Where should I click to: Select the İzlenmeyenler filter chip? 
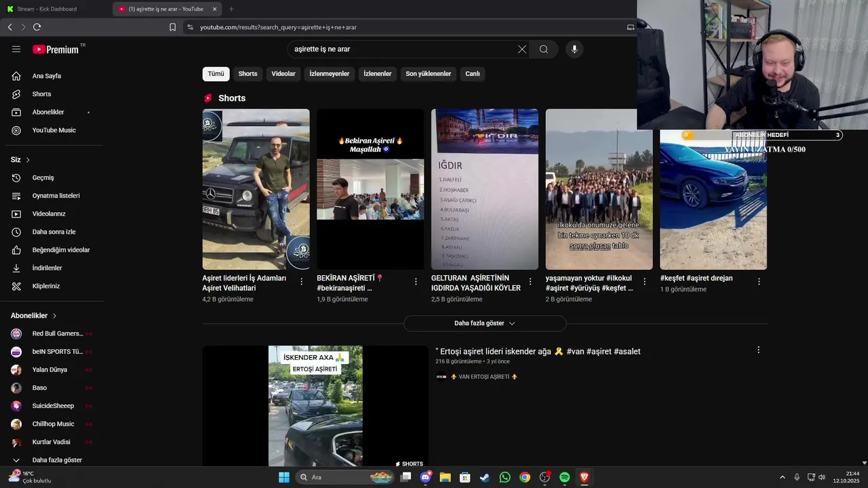pos(330,74)
